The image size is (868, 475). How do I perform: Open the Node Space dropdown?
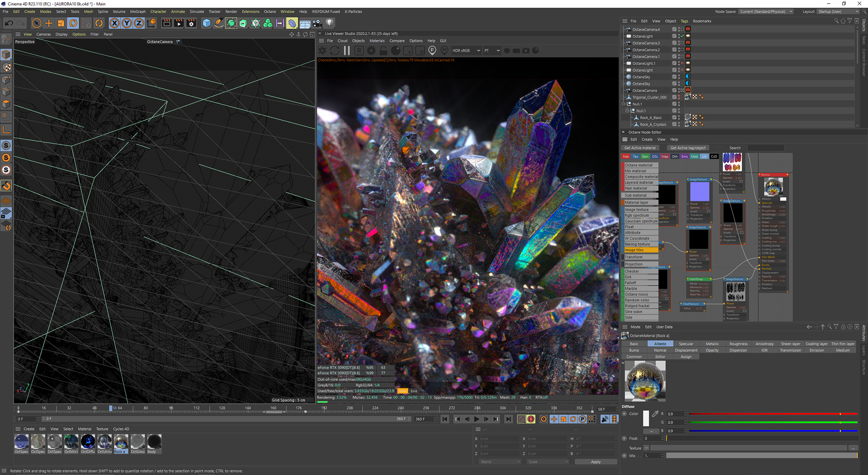tap(766, 12)
